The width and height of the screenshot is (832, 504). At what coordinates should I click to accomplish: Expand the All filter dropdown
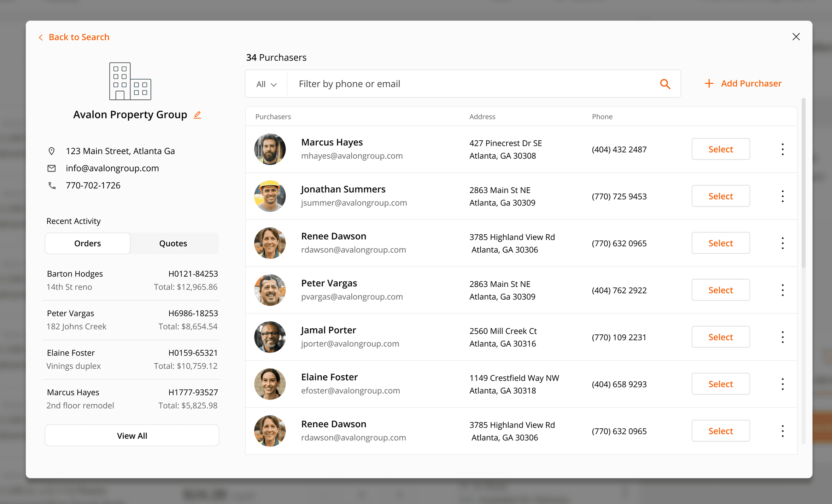(x=266, y=84)
